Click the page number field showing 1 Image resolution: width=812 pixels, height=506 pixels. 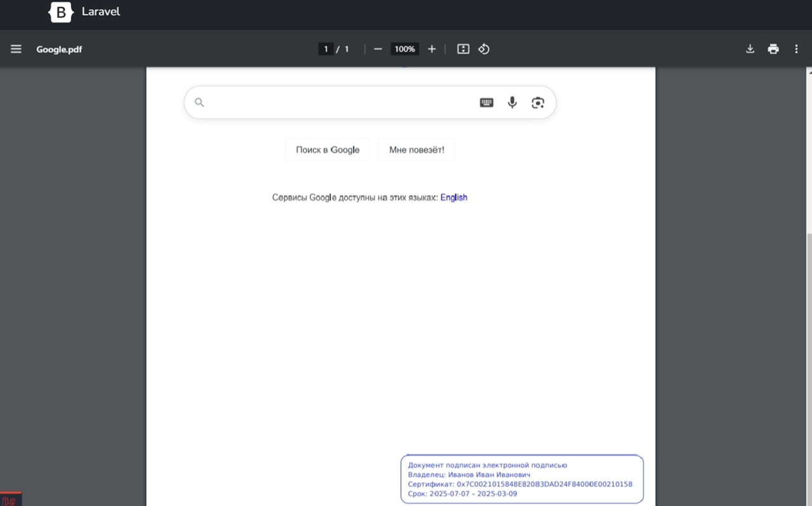pyautogui.click(x=326, y=49)
